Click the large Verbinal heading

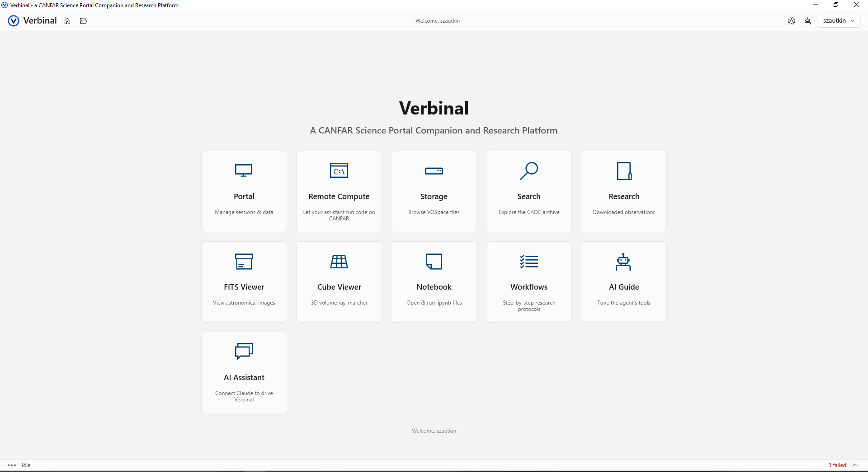(434, 108)
